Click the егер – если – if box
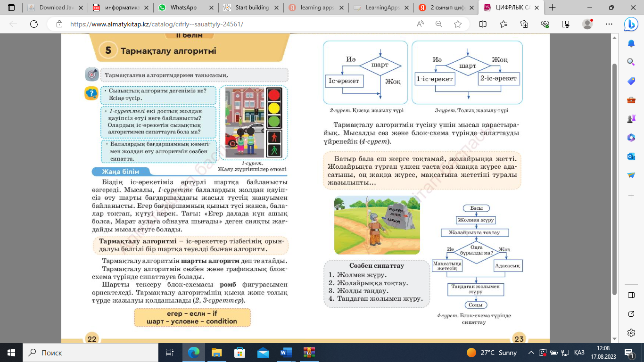Viewport: 644px width, 362px height. coord(192,317)
